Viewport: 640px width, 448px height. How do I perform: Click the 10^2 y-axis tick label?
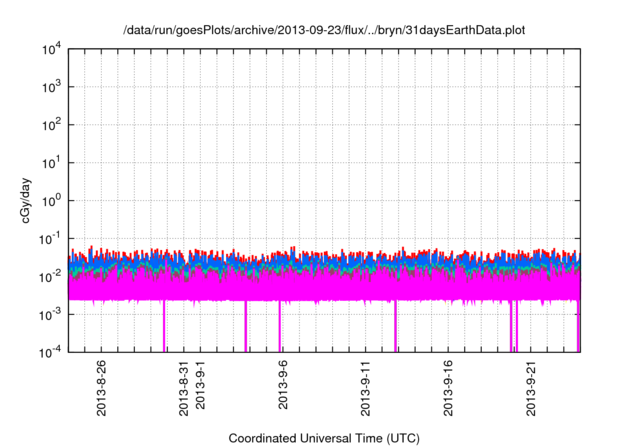(53, 125)
